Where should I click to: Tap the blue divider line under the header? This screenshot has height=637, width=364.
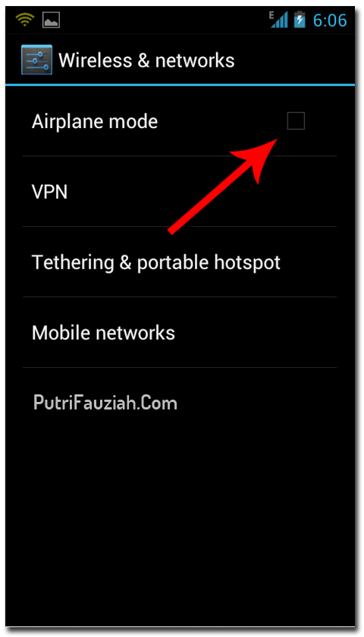click(180, 85)
